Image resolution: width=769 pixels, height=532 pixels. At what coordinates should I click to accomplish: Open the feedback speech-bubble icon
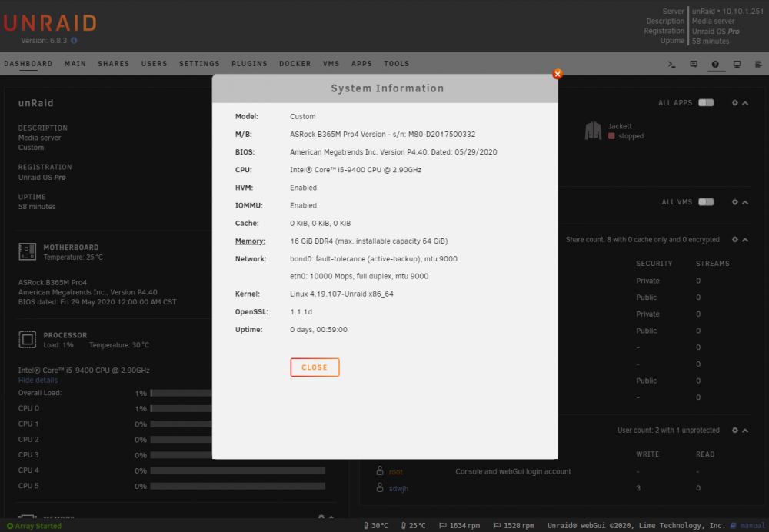[x=694, y=65]
